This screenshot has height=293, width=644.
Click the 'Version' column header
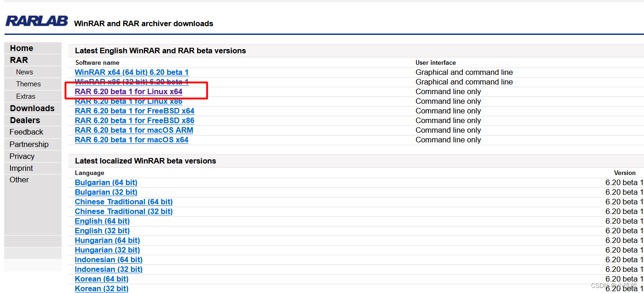click(x=625, y=173)
